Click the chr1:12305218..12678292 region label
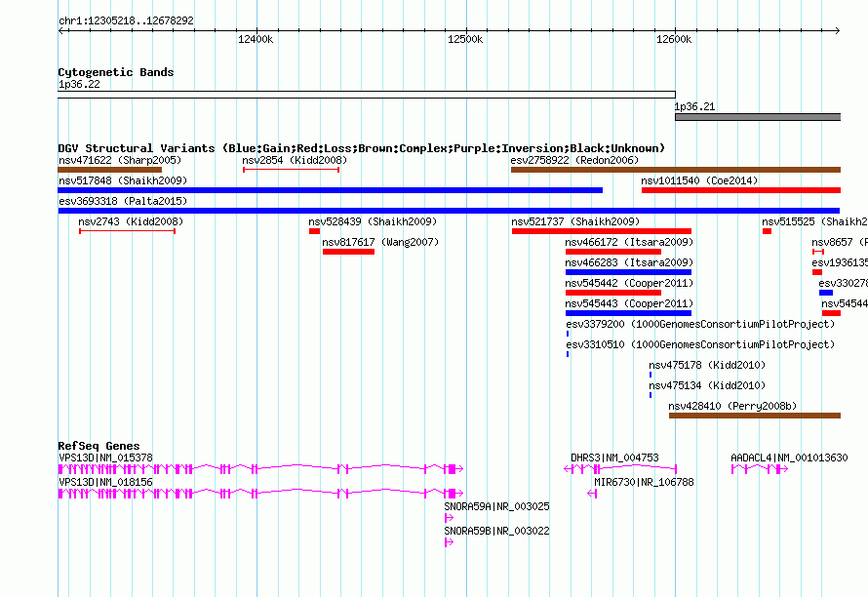This screenshot has width=868, height=597. 126,20
